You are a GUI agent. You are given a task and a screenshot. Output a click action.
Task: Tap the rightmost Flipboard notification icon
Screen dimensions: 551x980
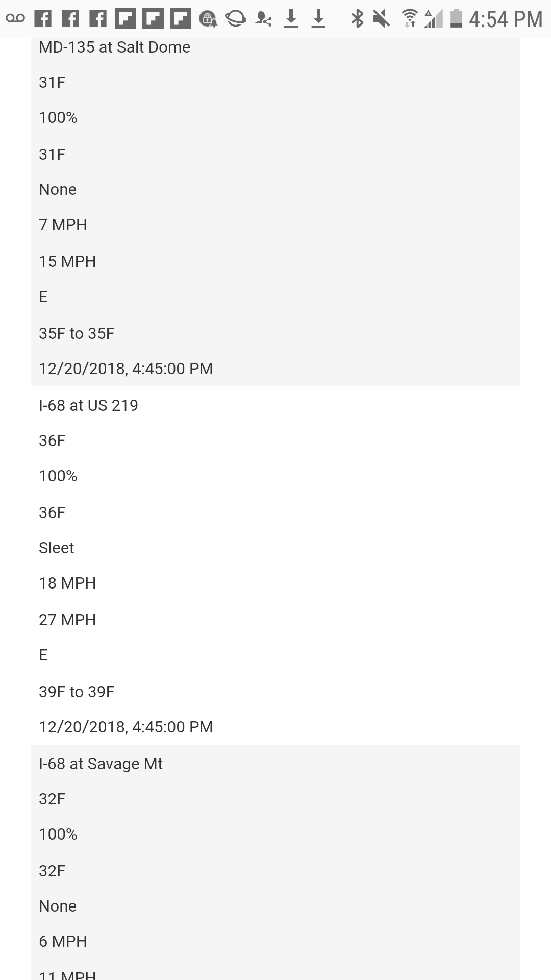click(x=180, y=19)
